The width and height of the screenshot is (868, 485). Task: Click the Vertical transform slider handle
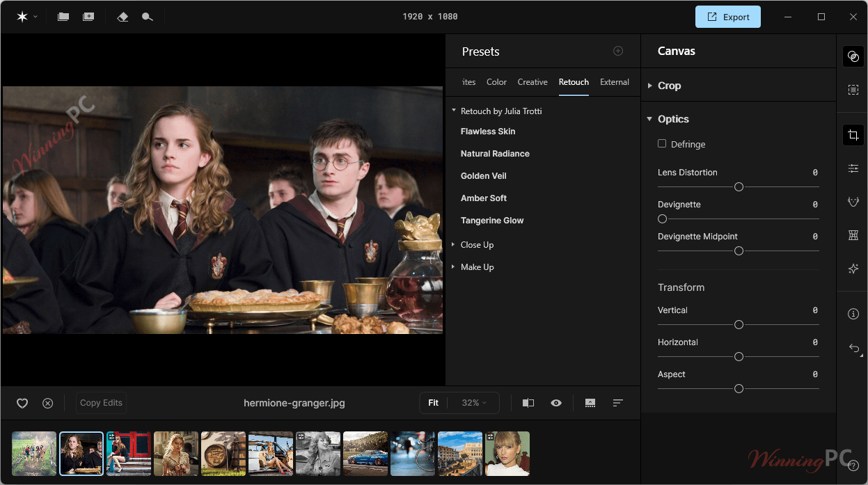(x=739, y=325)
